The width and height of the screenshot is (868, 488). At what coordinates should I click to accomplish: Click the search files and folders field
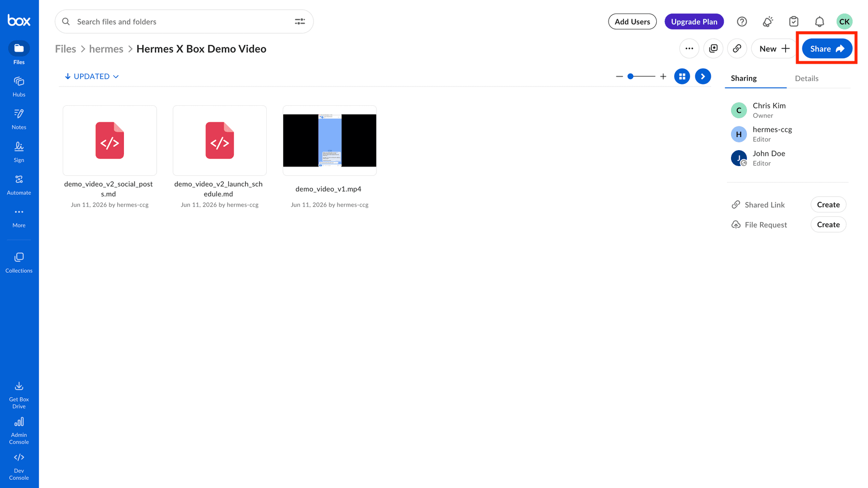[184, 22]
